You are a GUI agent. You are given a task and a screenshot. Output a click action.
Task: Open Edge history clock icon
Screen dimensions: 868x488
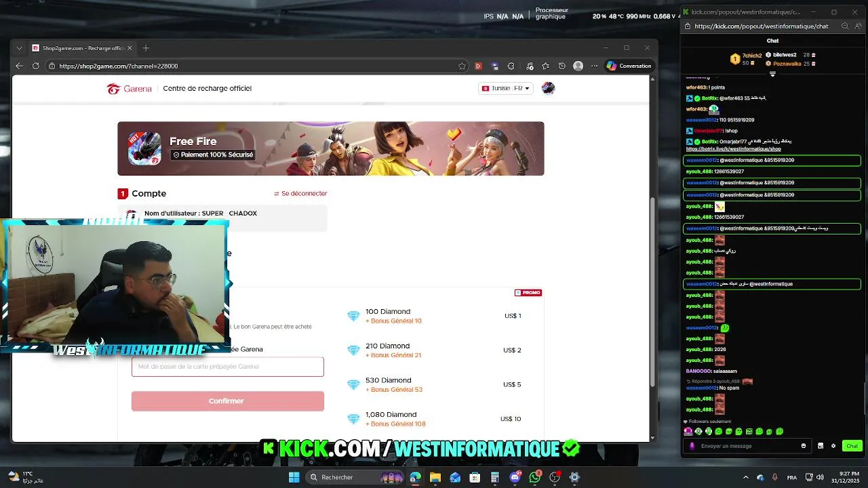tap(561, 66)
